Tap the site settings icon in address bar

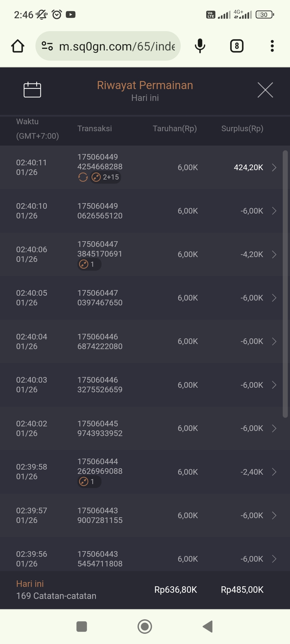coord(47,46)
